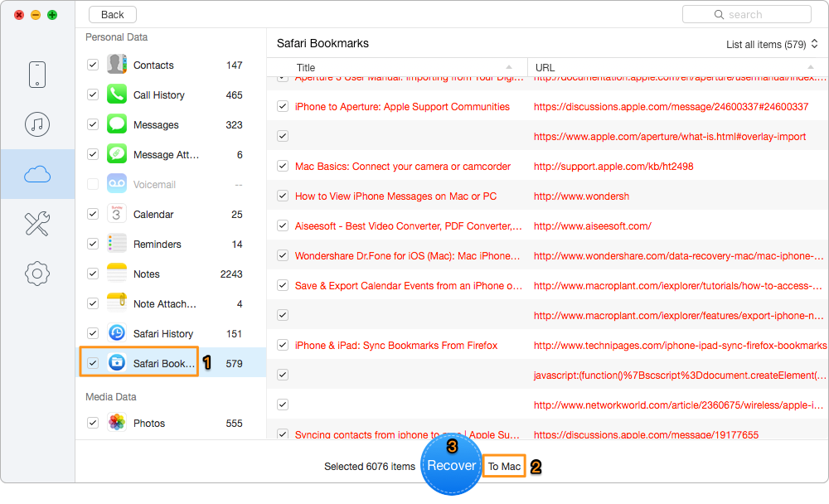Open the networkworld.com article URL
829x504 pixels.
coord(679,405)
